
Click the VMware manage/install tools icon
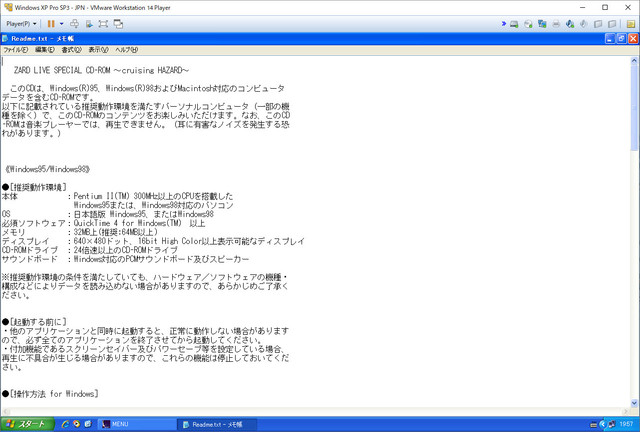[x=89, y=24]
